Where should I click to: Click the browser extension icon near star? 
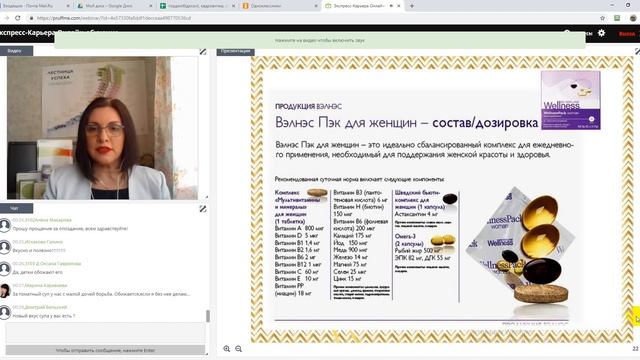617,18
